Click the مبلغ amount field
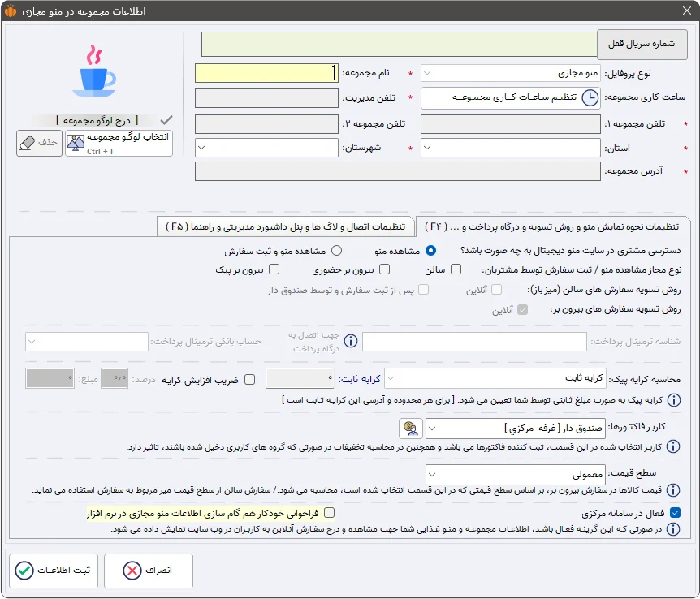700x599 pixels. coord(50,378)
